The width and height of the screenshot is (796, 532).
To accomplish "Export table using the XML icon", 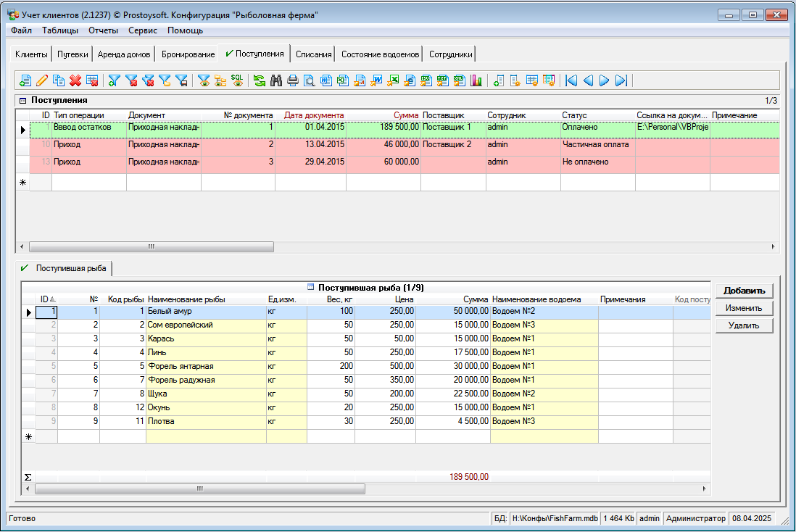I will coord(459,80).
